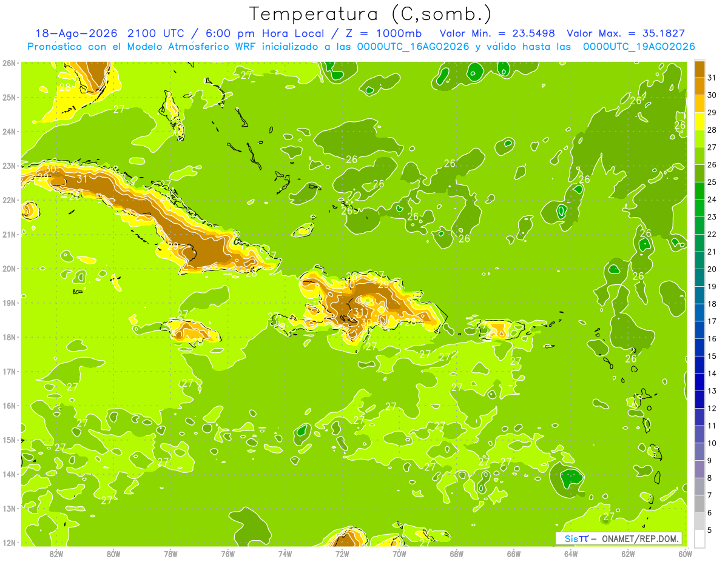This screenshot has height=562, width=728.
Task: Click the "10" value on the color scale
Action: [x=712, y=443]
